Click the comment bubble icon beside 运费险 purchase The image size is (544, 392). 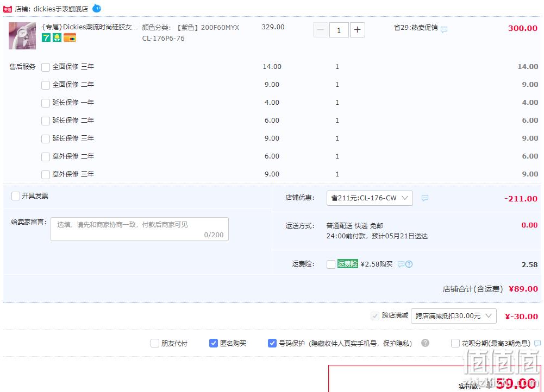401,264
